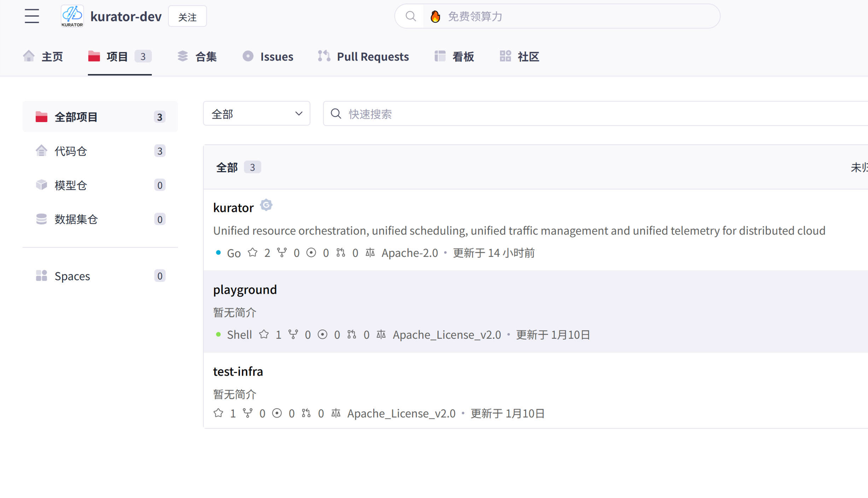868x498 pixels.
Task: Click test-infra's Apache_License_v2.0 text
Action: [401, 413]
